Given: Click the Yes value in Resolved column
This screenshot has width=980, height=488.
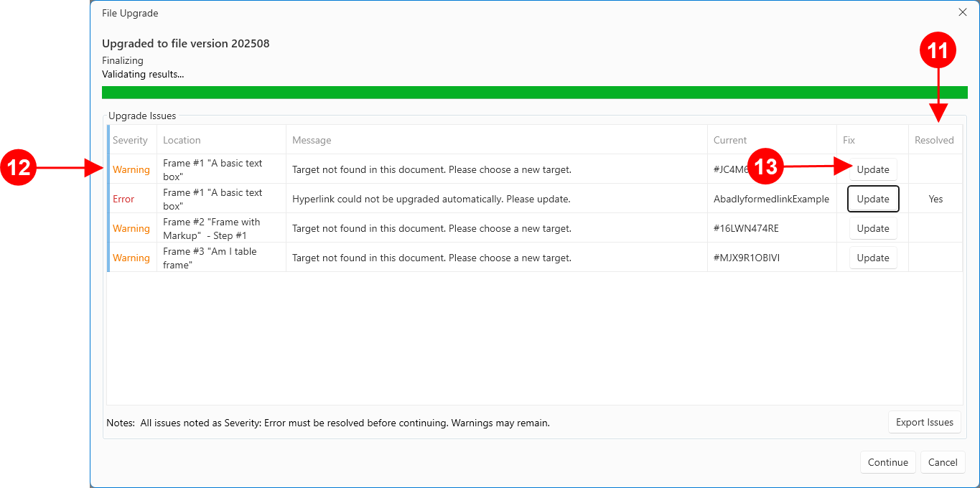Looking at the screenshot, I should coord(935,199).
